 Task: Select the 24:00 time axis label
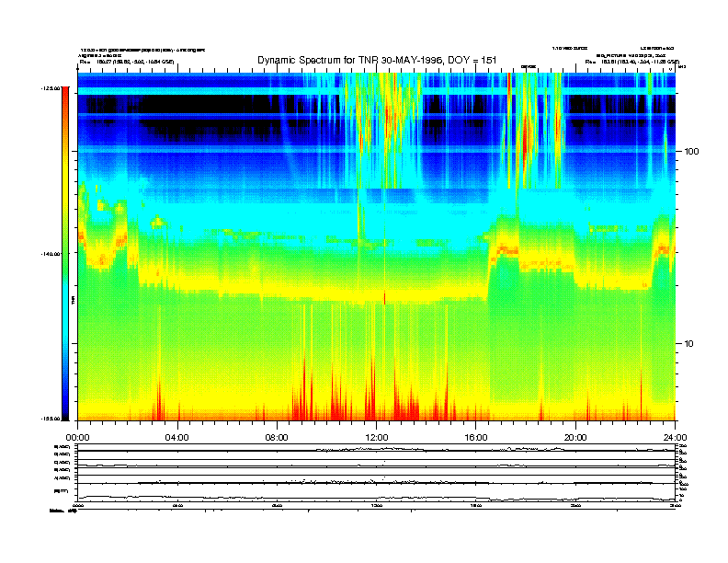coord(676,438)
